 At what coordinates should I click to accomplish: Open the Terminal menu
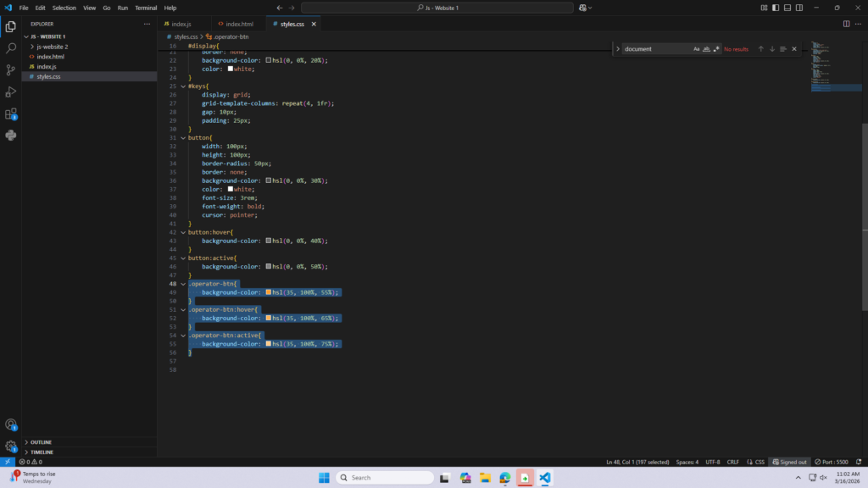point(146,8)
